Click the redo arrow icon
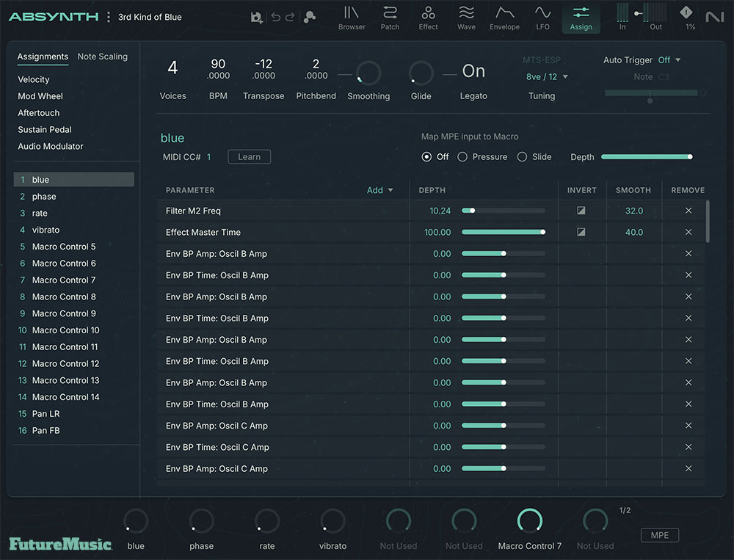The height and width of the screenshot is (560, 734). pos(290,18)
